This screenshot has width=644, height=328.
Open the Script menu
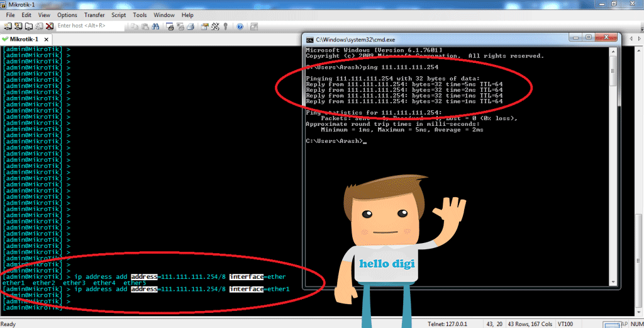[x=119, y=15]
